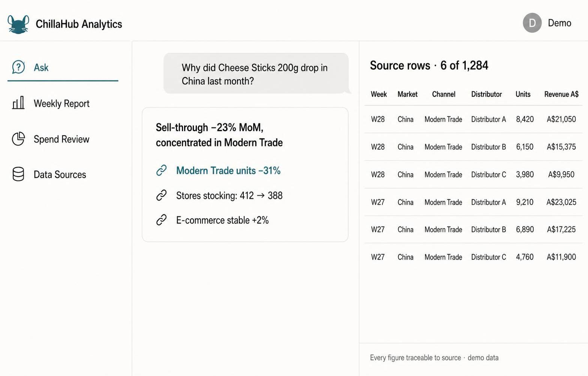588x376 pixels.
Task: Open the E-commerce stable +2% link
Action: click(222, 220)
